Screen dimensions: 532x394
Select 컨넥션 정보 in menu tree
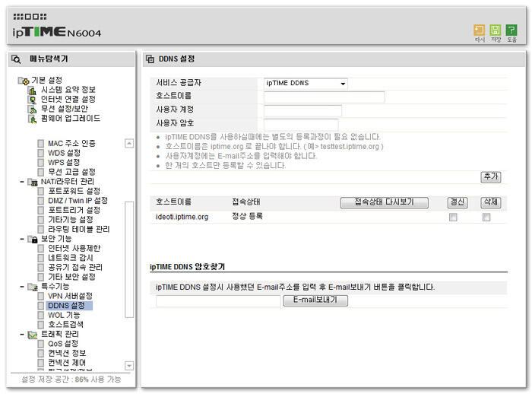pos(67,353)
